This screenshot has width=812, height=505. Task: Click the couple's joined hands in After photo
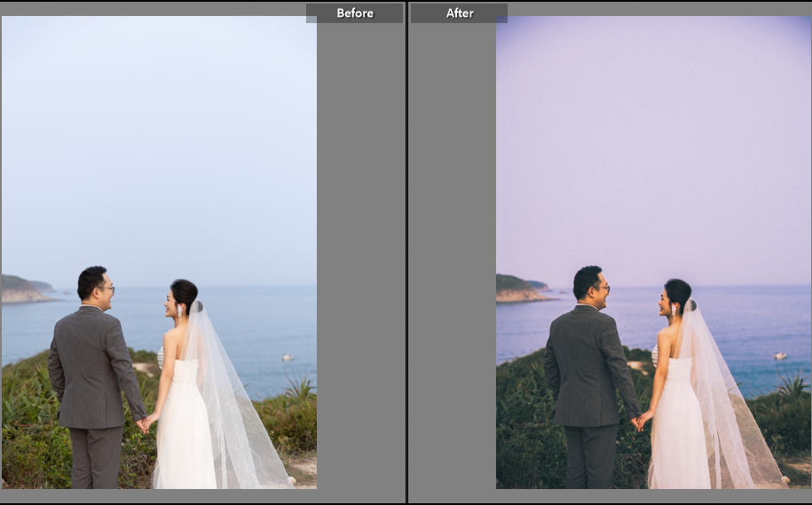637,423
